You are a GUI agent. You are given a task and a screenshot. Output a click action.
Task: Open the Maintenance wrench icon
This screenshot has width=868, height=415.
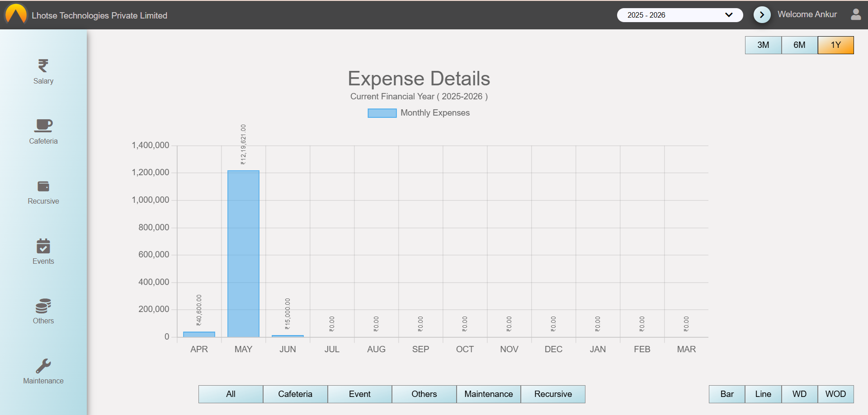point(43,366)
